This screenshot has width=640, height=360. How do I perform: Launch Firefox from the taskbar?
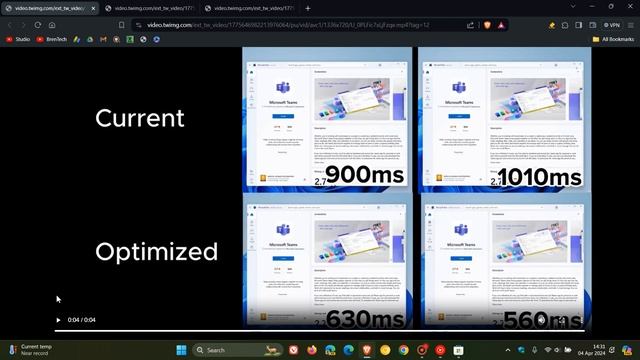pos(312,350)
